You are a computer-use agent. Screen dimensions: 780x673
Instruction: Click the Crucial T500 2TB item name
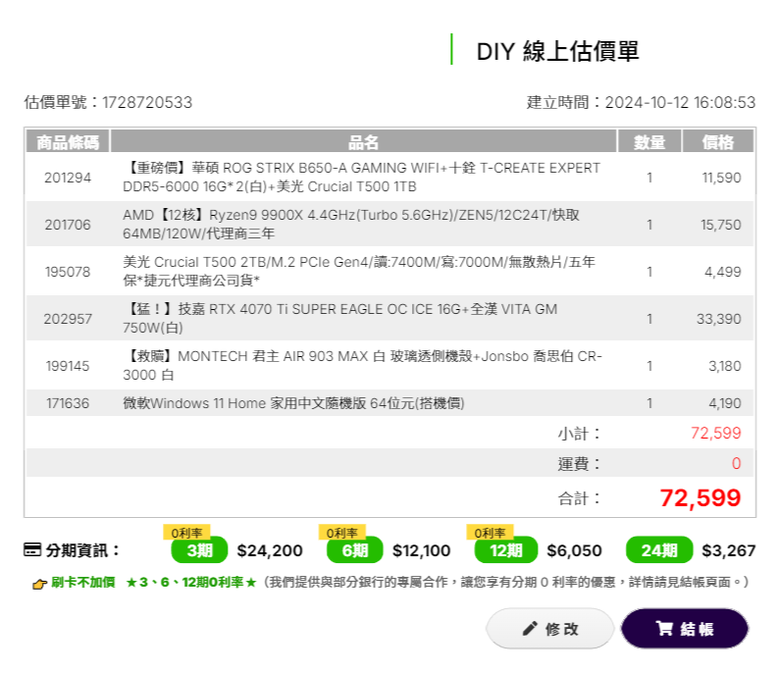359,271
